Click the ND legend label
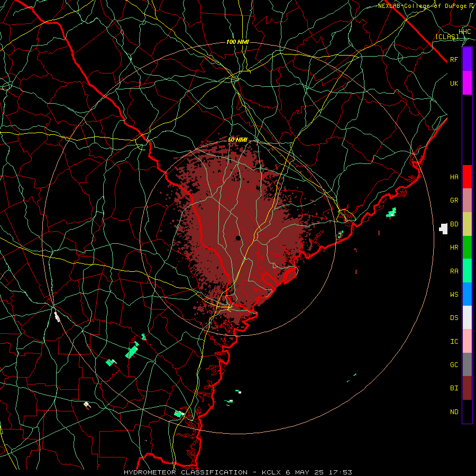The height and width of the screenshot is (476, 476). pyautogui.click(x=454, y=412)
